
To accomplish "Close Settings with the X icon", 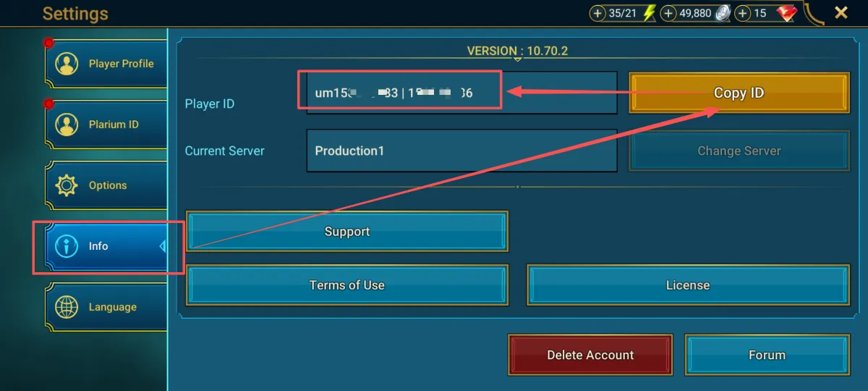I will pyautogui.click(x=841, y=13).
